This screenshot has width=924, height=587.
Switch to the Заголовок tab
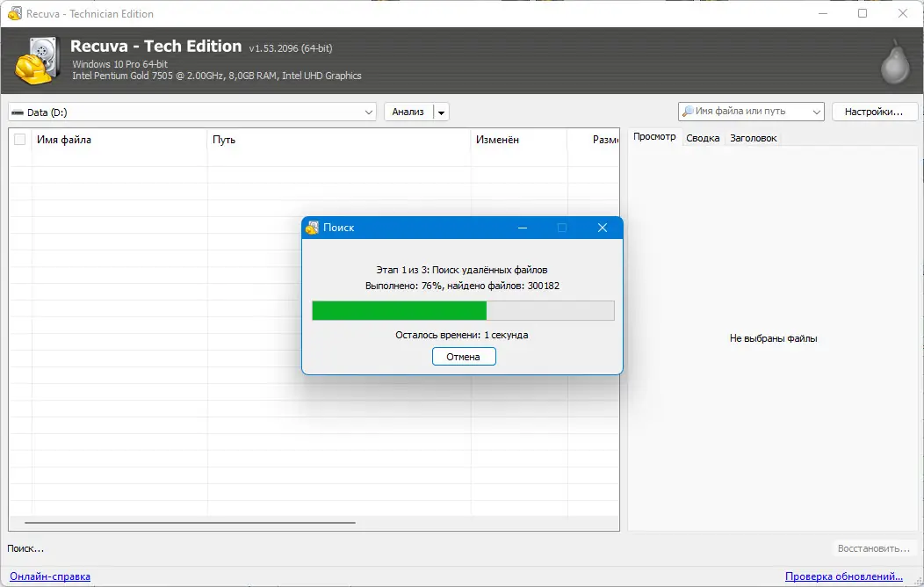coord(753,138)
